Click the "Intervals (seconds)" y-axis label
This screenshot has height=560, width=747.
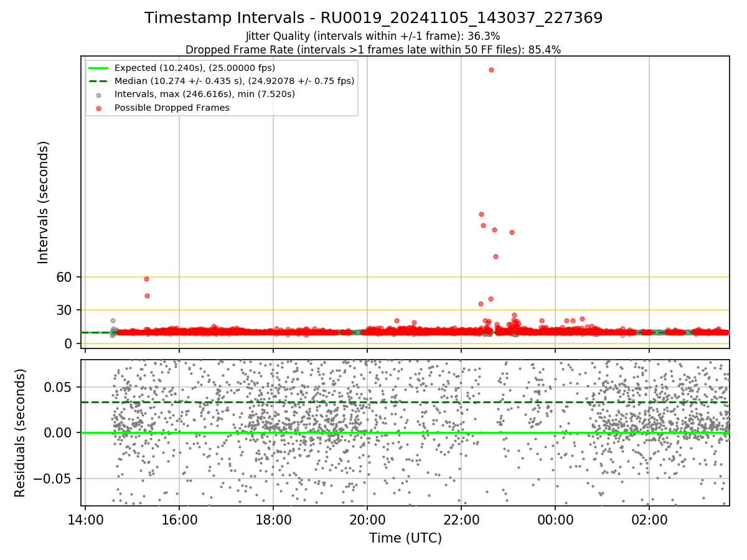pos(43,202)
